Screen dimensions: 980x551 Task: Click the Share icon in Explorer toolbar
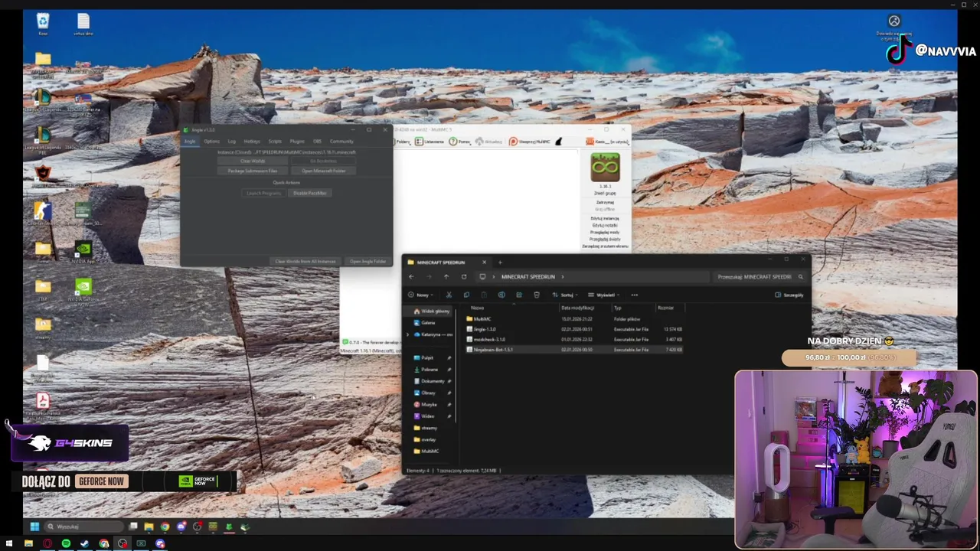[x=519, y=295]
